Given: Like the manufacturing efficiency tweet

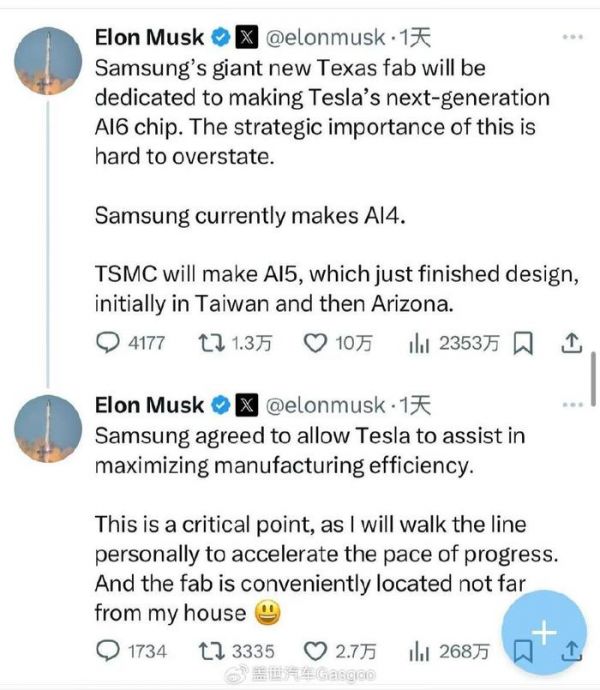Looking at the screenshot, I should [316, 651].
